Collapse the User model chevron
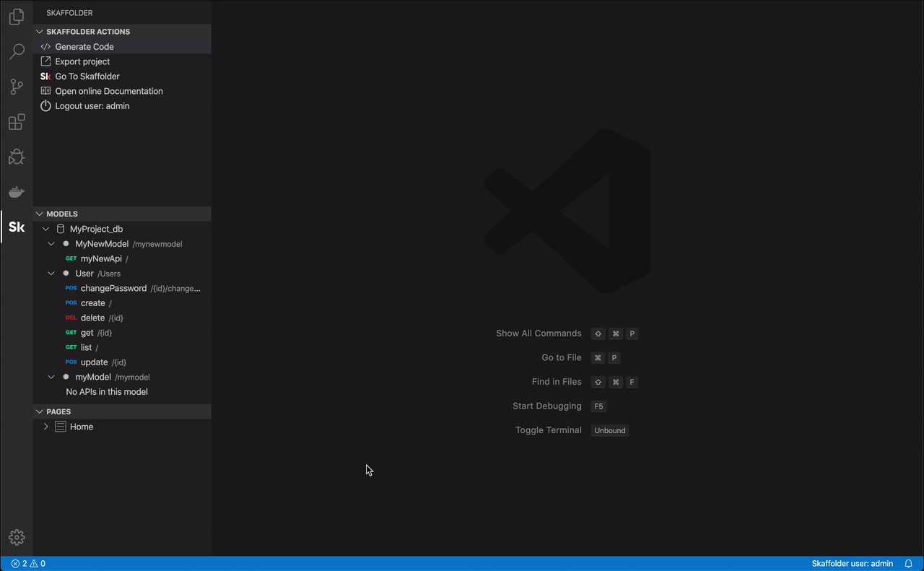 (x=51, y=274)
